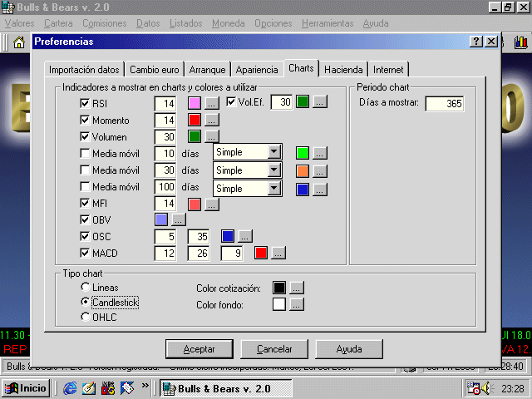Open type dropdown for 100-day Media móvil

pyautogui.click(x=274, y=188)
